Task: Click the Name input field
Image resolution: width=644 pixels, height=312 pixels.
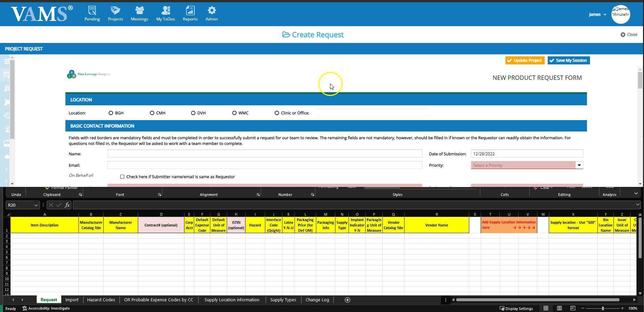Action: click(x=264, y=154)
